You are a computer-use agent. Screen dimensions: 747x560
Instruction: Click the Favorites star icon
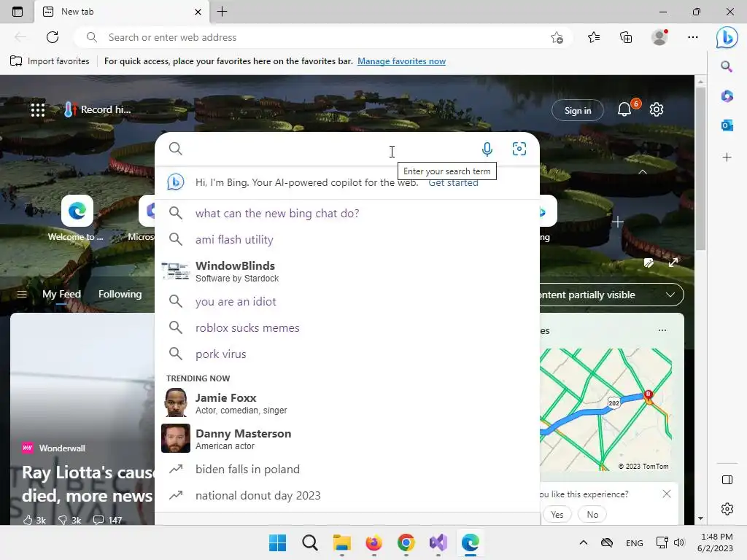pos(594,37)
